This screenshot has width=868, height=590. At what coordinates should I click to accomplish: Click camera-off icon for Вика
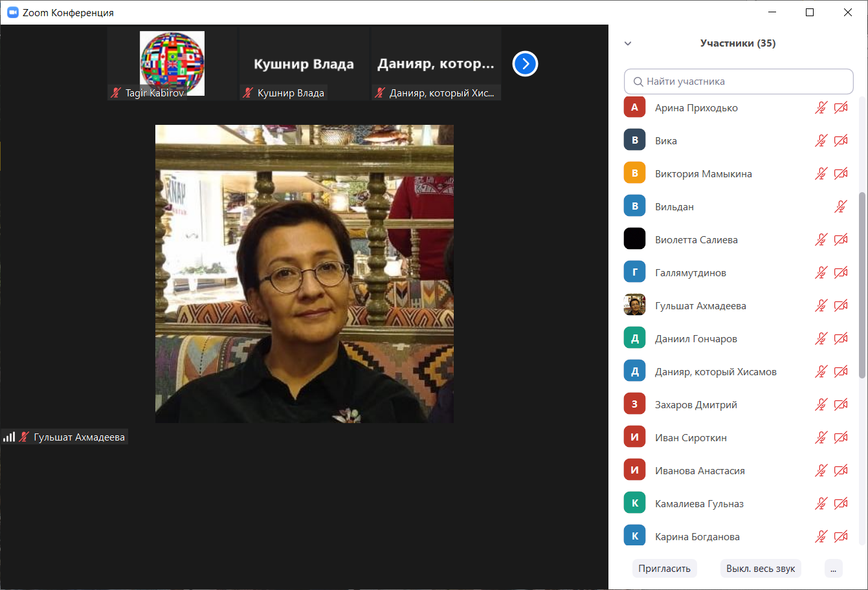841,141
